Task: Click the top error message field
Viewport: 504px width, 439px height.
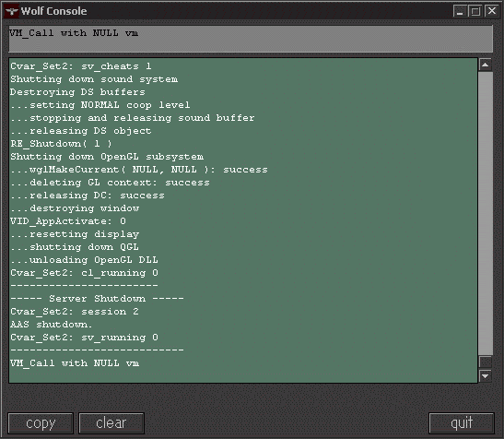Action: [251, 39]
